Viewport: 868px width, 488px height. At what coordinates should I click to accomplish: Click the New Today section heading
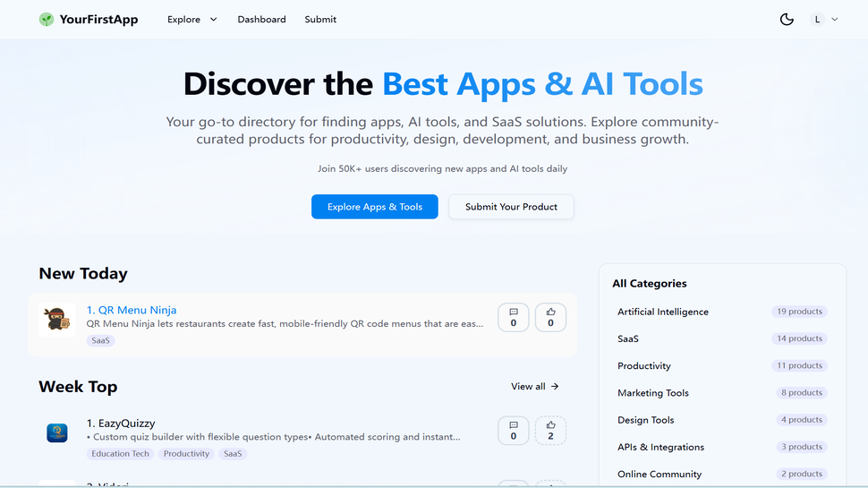(x=83, y=274)
